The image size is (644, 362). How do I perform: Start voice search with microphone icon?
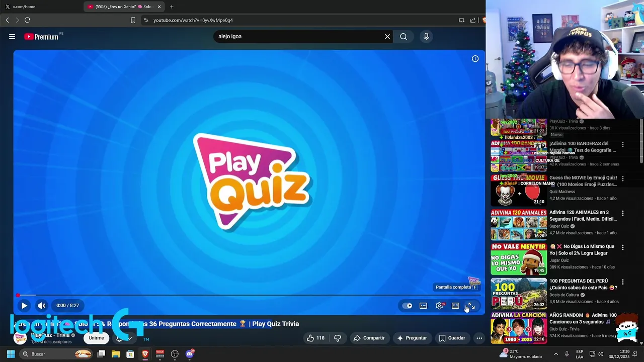426,36
